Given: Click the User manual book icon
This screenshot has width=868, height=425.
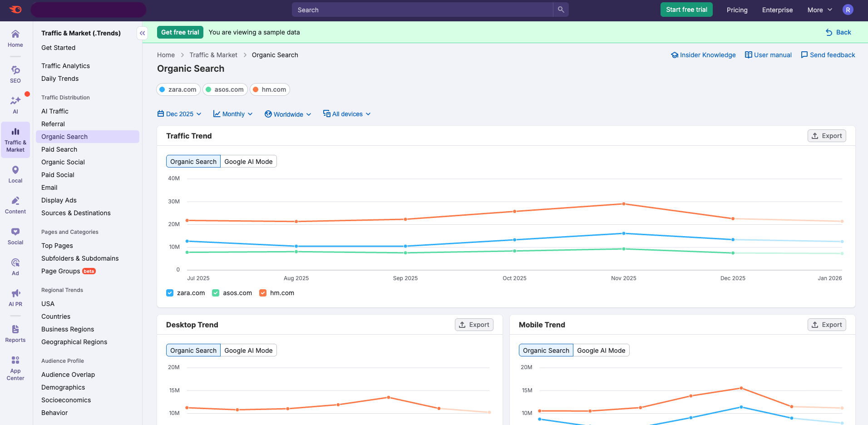Looking at the screenshot, I should click(x=749, y=55).
